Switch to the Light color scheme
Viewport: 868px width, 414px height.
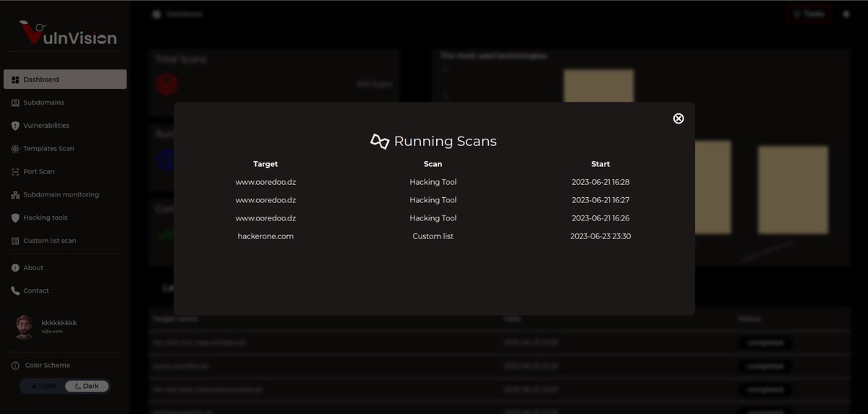(43, 386)
